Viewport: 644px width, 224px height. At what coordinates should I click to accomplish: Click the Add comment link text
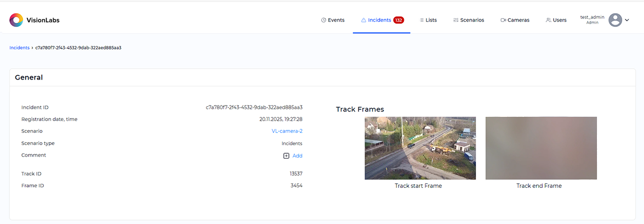(x=297, y=156)
